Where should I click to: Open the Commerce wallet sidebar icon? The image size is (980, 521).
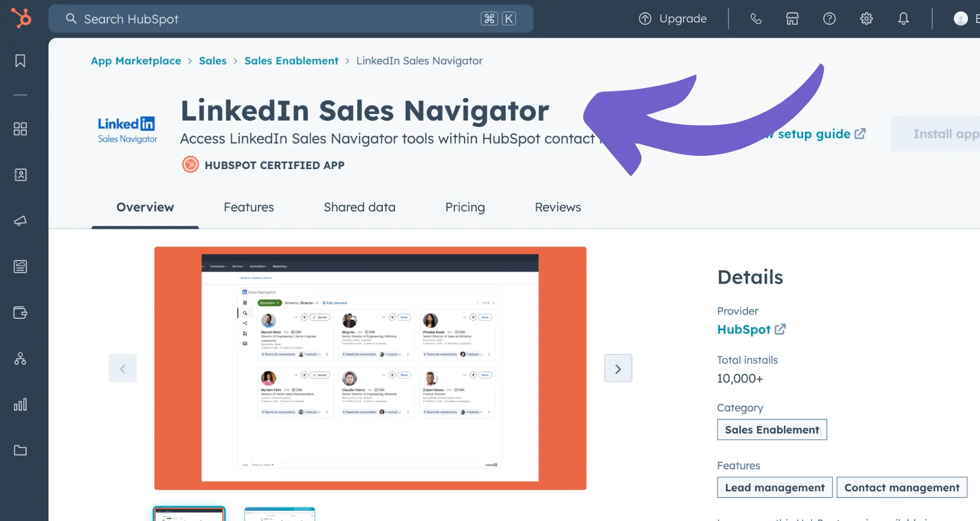(x=20, y=313)
